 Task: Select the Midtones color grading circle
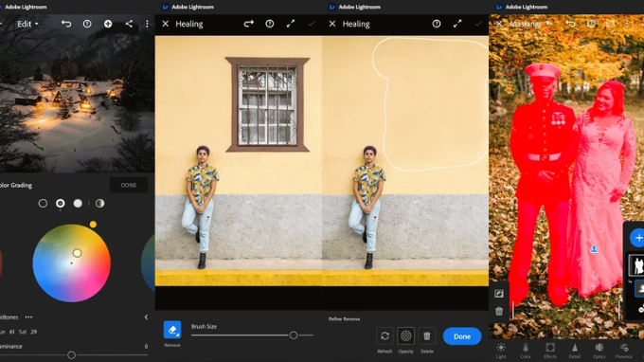tap(61, 204)
